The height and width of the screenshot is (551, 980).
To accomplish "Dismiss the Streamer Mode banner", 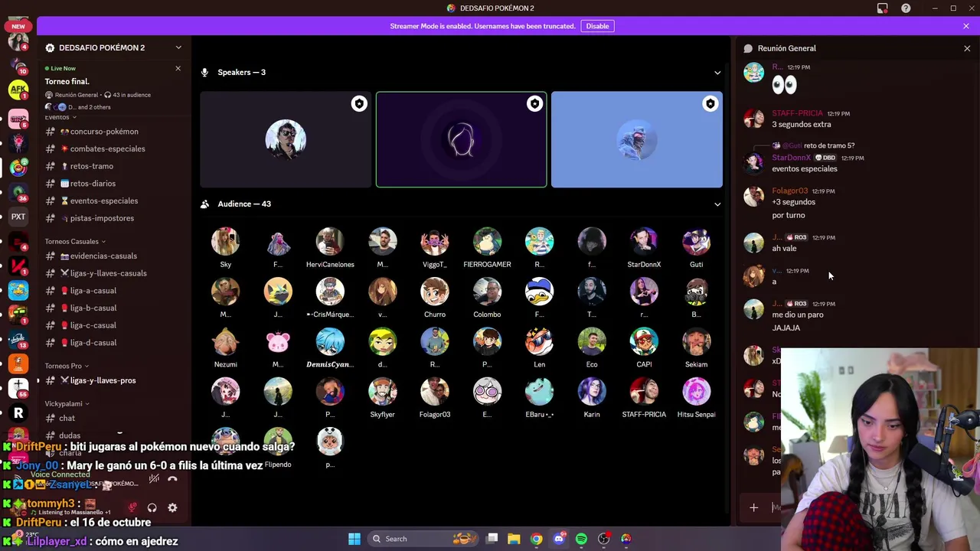I will point(966,26).
